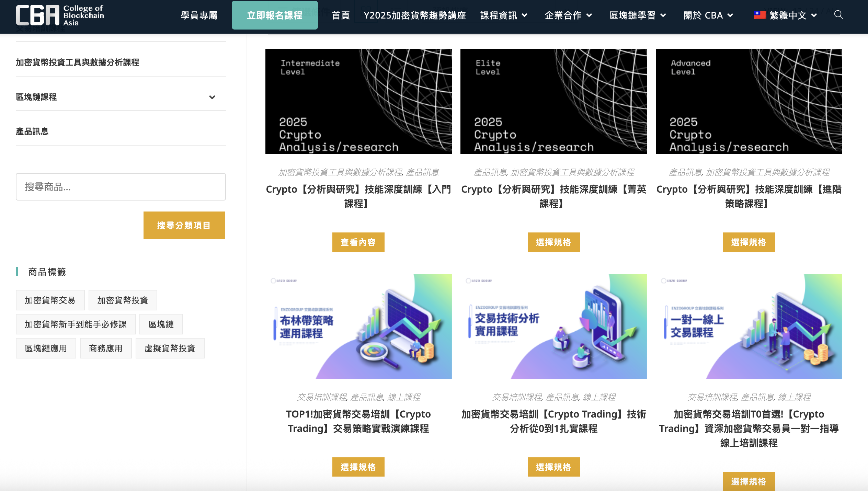Expand the 課程資訊 dropdown menu
Screen dimensions: 868x491
coord(503,15)
